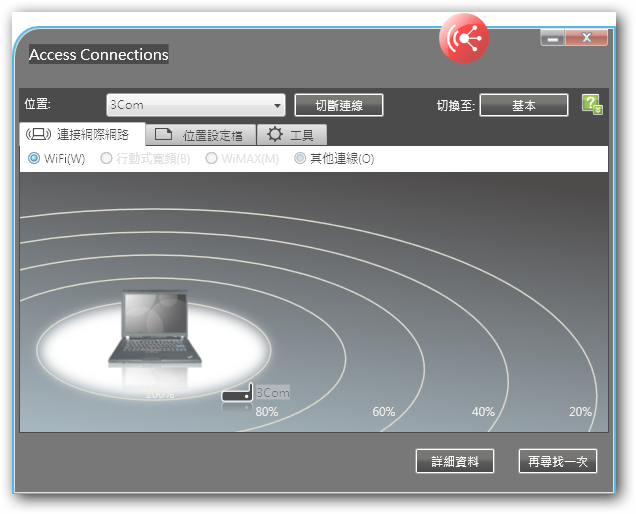Image resolution: width=636 pixels, height=514 pixels.
Task: Minimize the Access Connections window
Action: click(x=552, y=38)
